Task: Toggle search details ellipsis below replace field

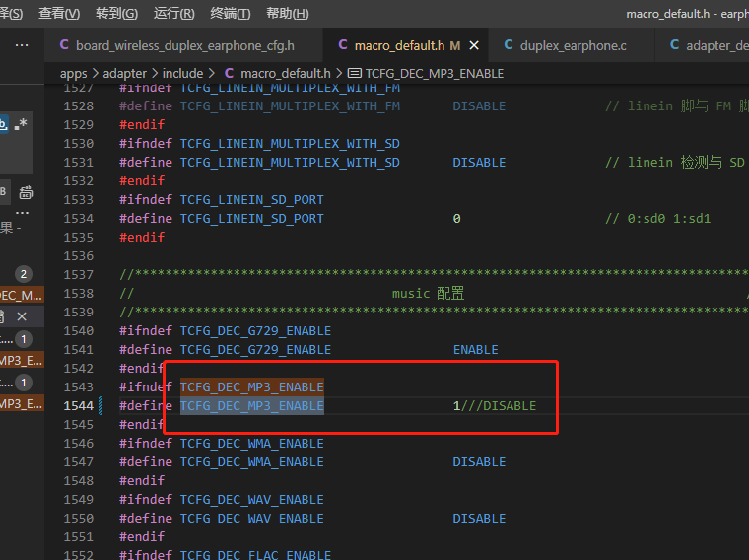Action: point(22,213)
